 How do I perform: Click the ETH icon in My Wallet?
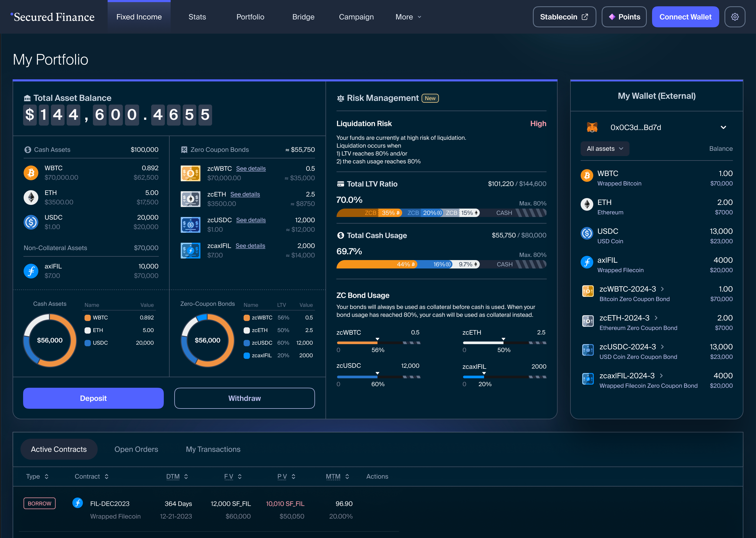(x=587, y=204)
